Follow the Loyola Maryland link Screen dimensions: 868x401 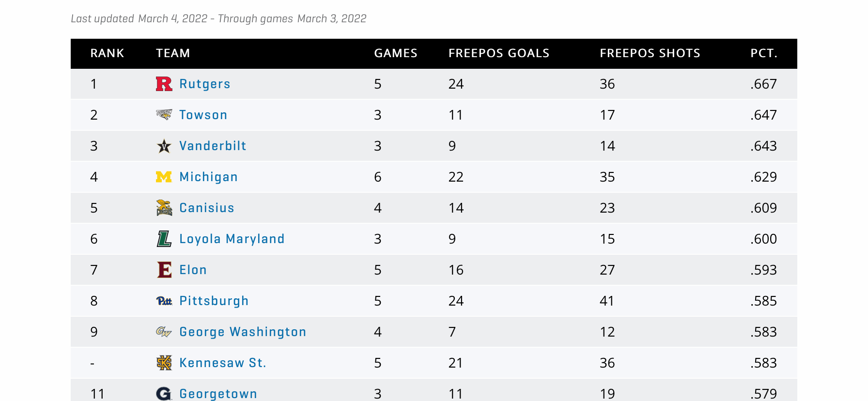[x=232, y=239]
